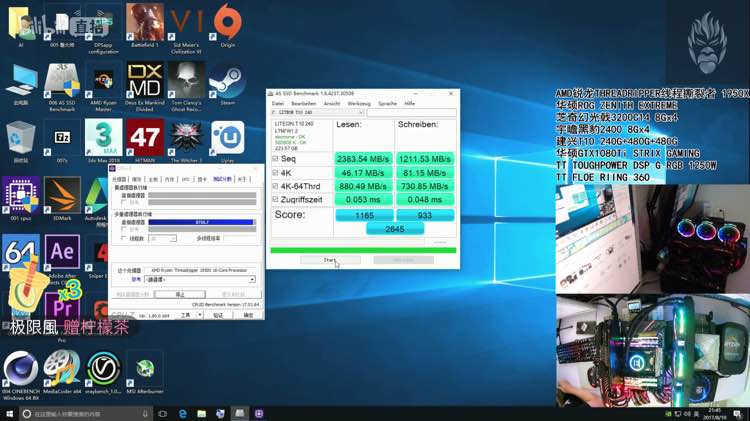Click the empty text field beside drive dropdown
The width and height of the screenshot is (750, 421).
click(411, 112)
